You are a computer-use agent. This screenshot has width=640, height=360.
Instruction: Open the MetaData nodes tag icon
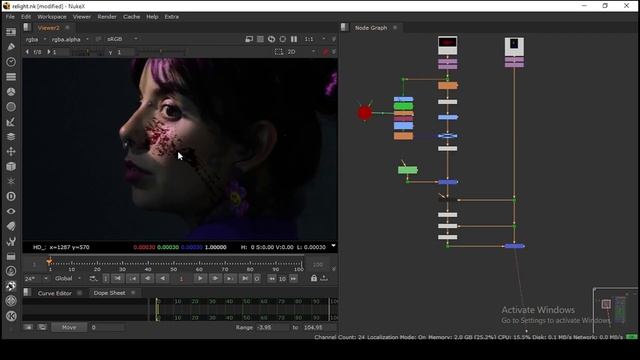[11, 226]
